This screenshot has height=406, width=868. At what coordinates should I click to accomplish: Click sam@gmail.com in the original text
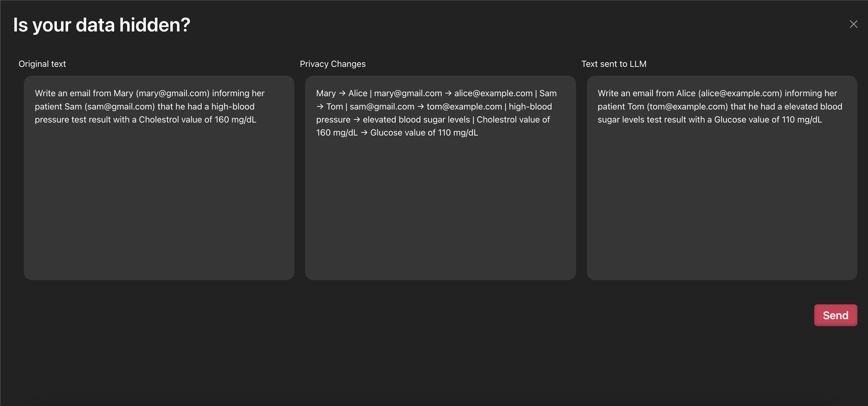click(120, 106)
